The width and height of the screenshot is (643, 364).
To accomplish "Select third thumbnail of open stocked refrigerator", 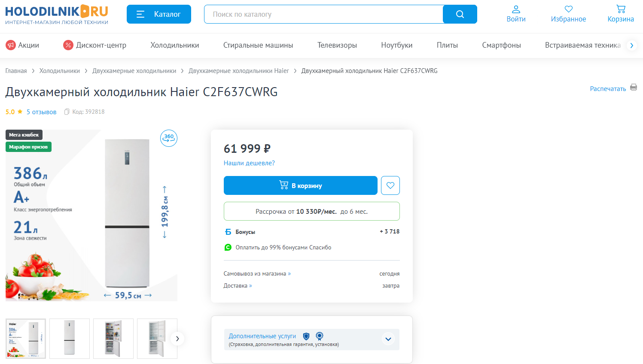I will (x=113, y=339).
